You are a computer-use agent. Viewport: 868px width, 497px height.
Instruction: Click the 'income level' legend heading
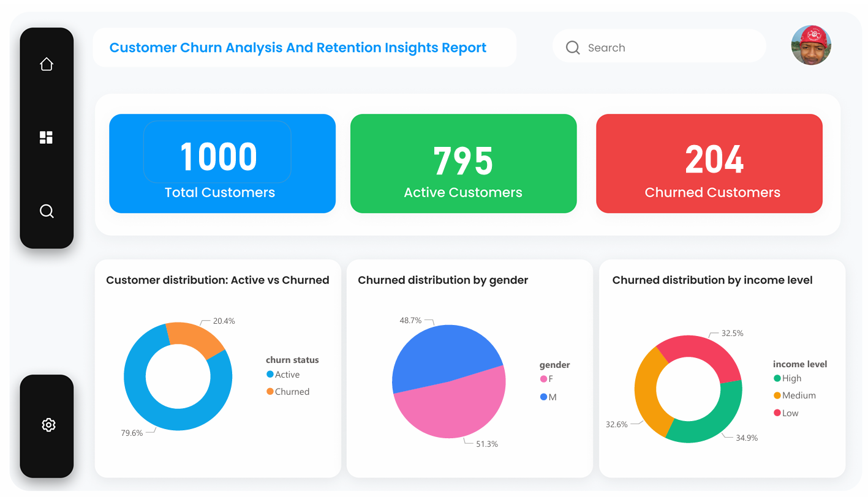coord(800,364)
